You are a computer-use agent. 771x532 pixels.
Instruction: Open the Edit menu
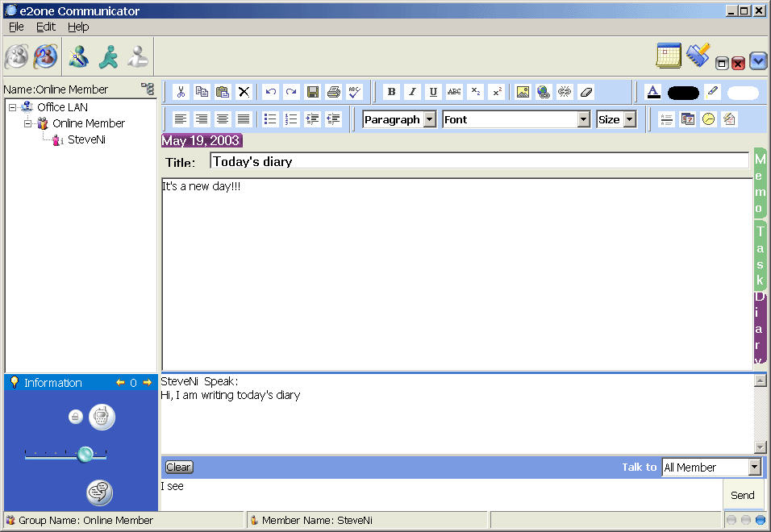pyautogui.click(x=46, y=27)
